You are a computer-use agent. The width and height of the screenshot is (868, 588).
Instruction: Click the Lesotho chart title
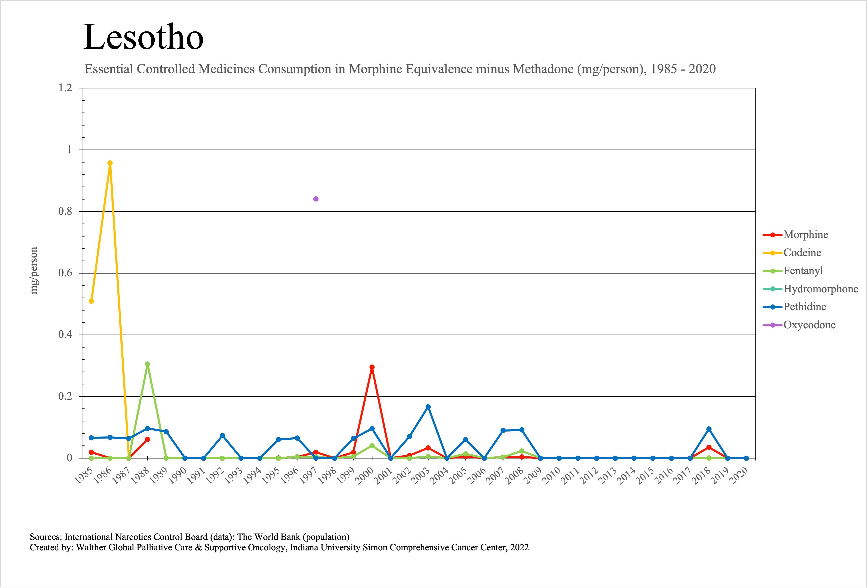point(143,37)
